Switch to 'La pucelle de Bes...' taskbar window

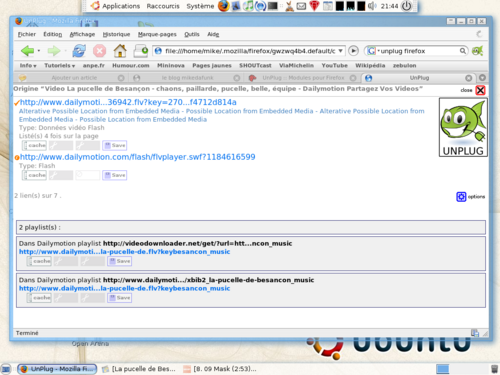(139, 369)
